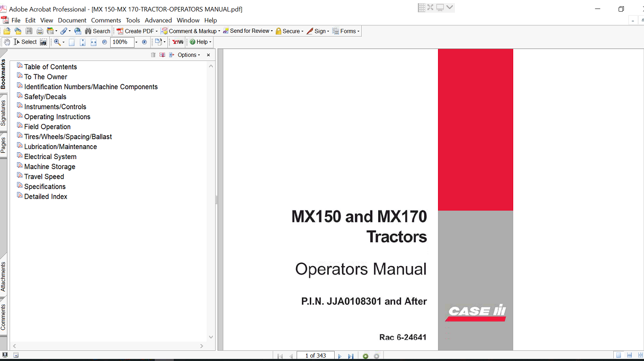Open the zoom percentage dropdown
This screenshot has width=644, height=361.
[136, 42]
